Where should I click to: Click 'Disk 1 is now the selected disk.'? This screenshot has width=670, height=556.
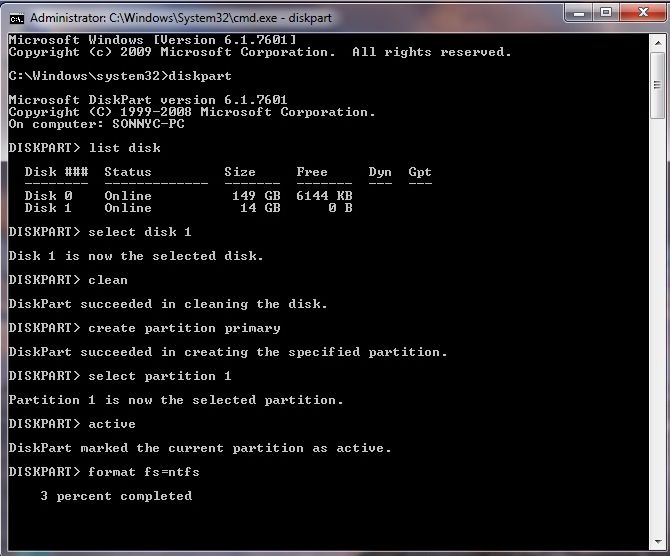pyautogui.click(x=136, y=256)
